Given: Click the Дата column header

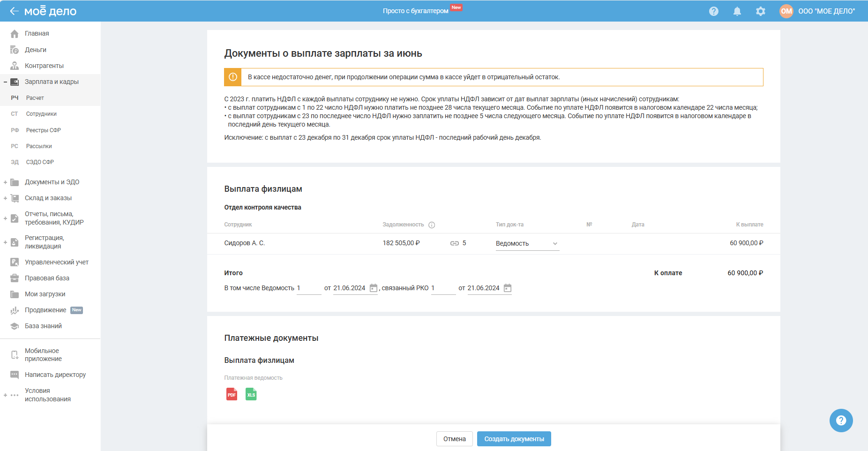Looking at the screenshot, I should (x=638, y=225).
